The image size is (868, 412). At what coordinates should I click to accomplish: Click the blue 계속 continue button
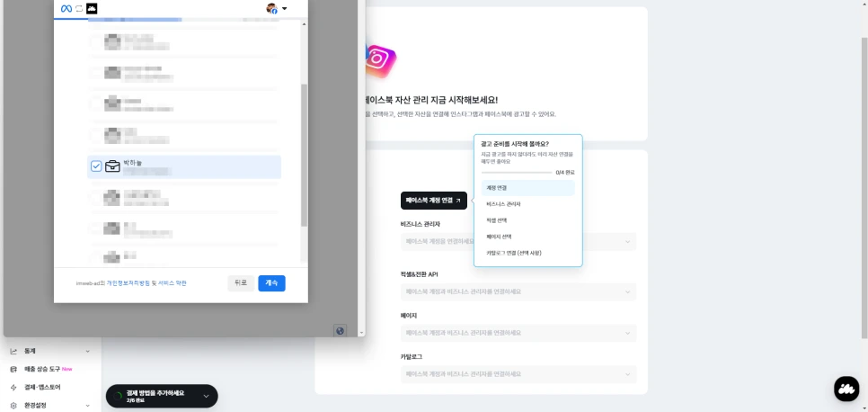coord(271,283)
